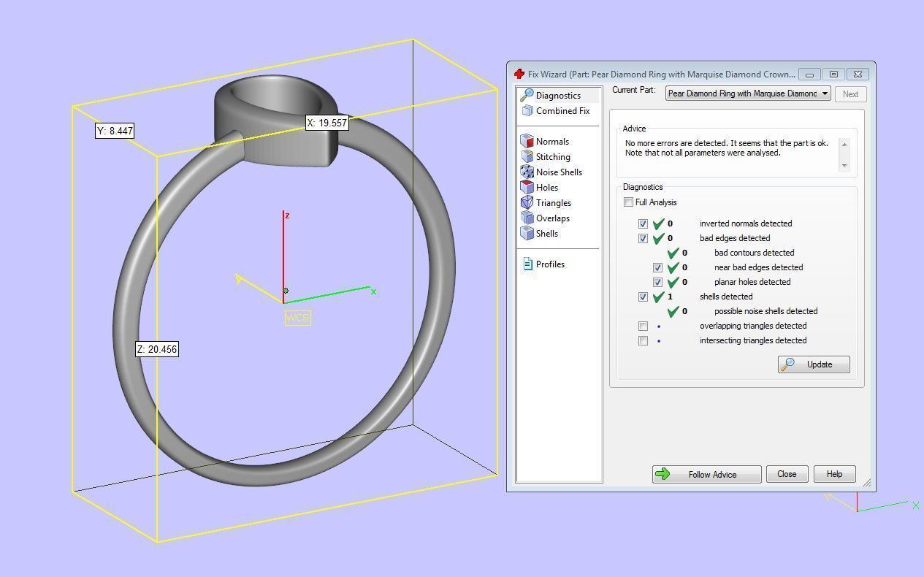Select the Diagnostics menu label

558,96
